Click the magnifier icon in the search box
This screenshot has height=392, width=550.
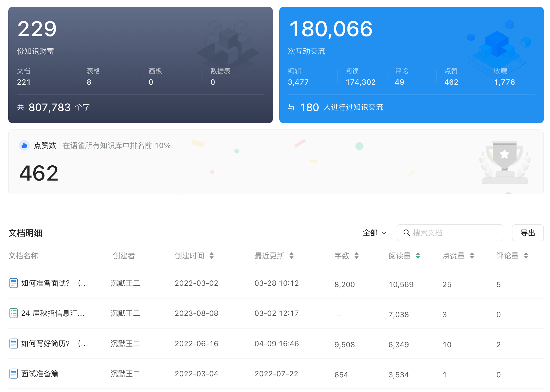point(406,232)
